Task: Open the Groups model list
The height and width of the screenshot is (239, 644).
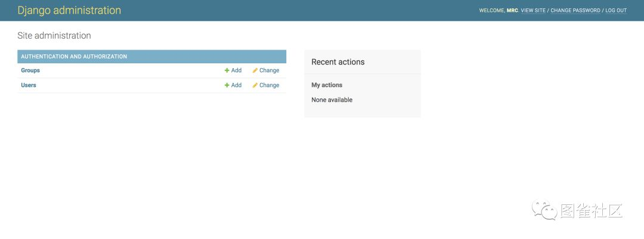Action: [x=30, y=71]
